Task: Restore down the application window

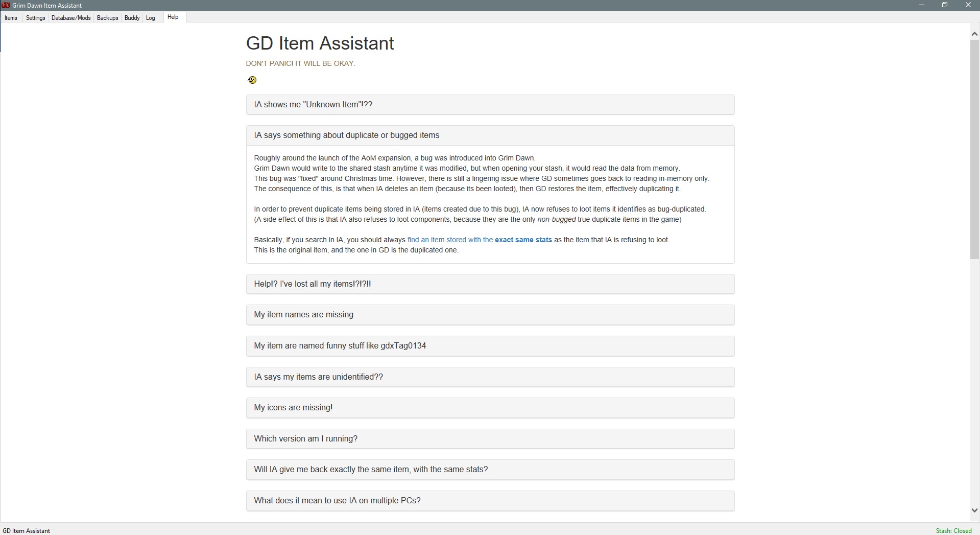Action: tap(945, 5)
